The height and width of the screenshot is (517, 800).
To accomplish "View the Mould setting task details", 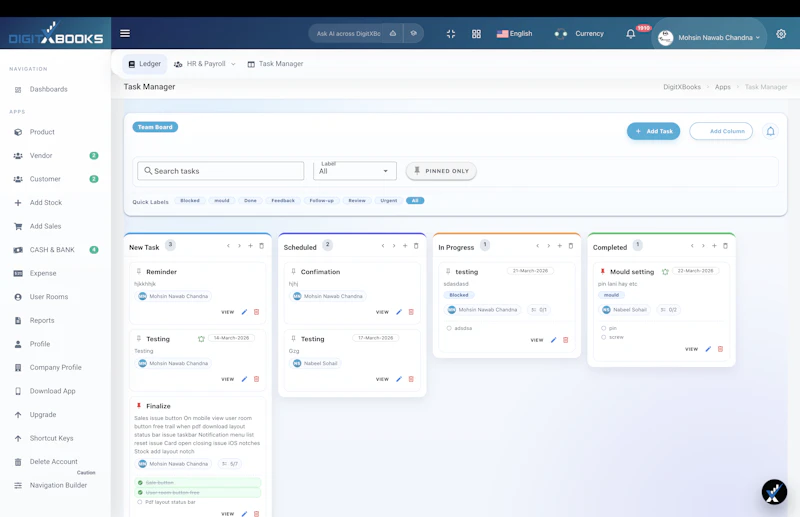I will tap(691, 349).
